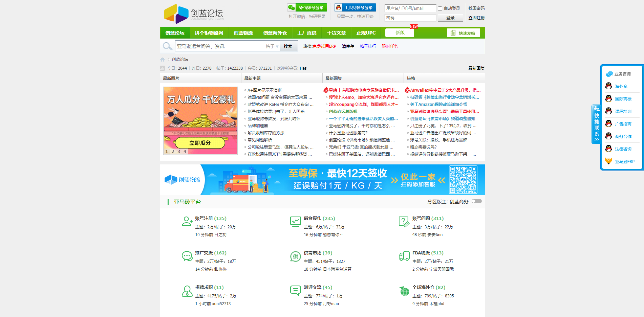This screenshot has width=644, height=317.
Task: Open the 干货文章 navigation tab
Action: pyautogui.click(x=336, y=33)
